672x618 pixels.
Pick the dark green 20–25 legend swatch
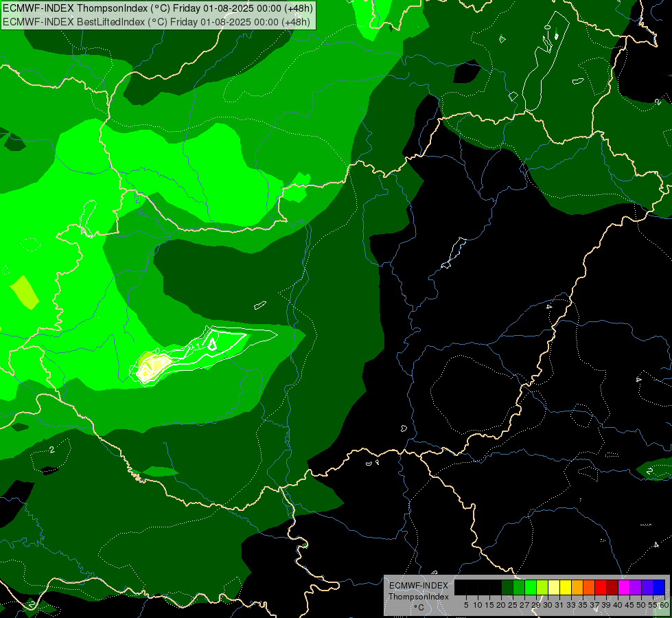pyautogui.click(x=507, y=587)
